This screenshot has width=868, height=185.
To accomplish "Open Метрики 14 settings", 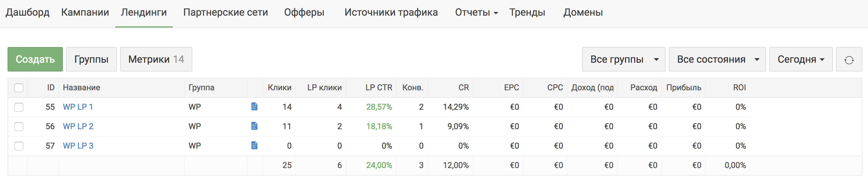I will point(156,60).
